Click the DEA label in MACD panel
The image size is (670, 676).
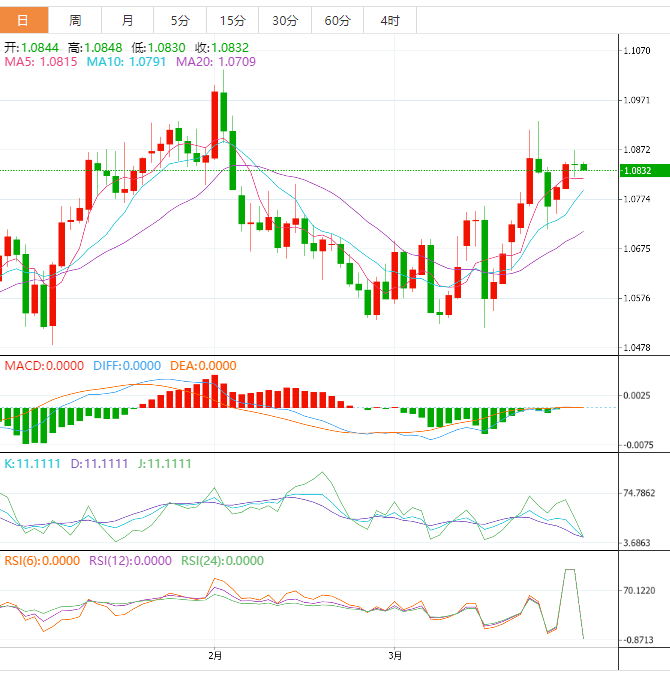pyautogui.click(x=203, y=366)
